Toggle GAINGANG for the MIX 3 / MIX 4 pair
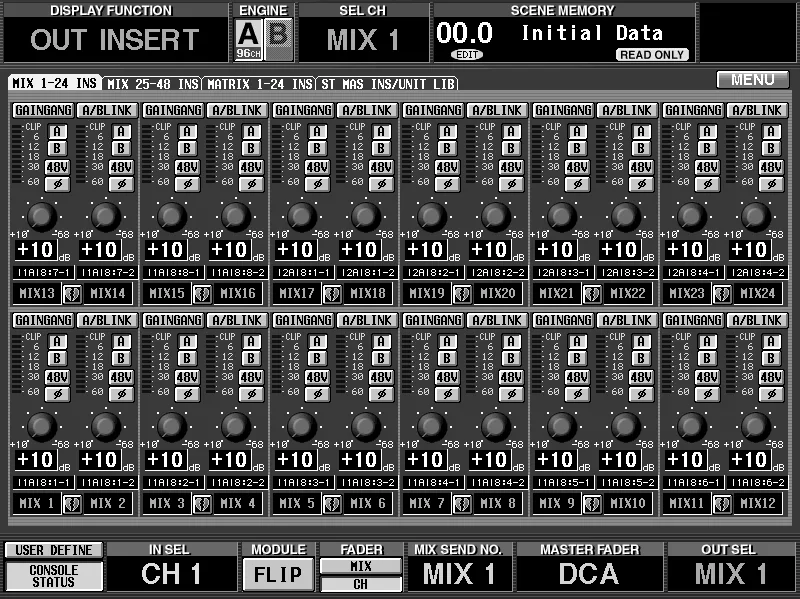The image size is (800, 599). (173, 320)
